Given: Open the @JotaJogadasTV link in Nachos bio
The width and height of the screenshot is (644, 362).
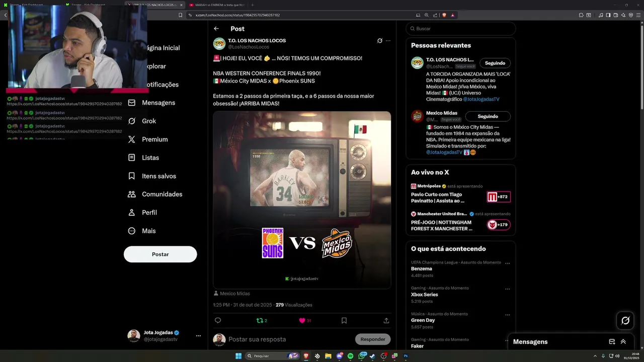Looking at the screenshot, I should tap(481, 99).
